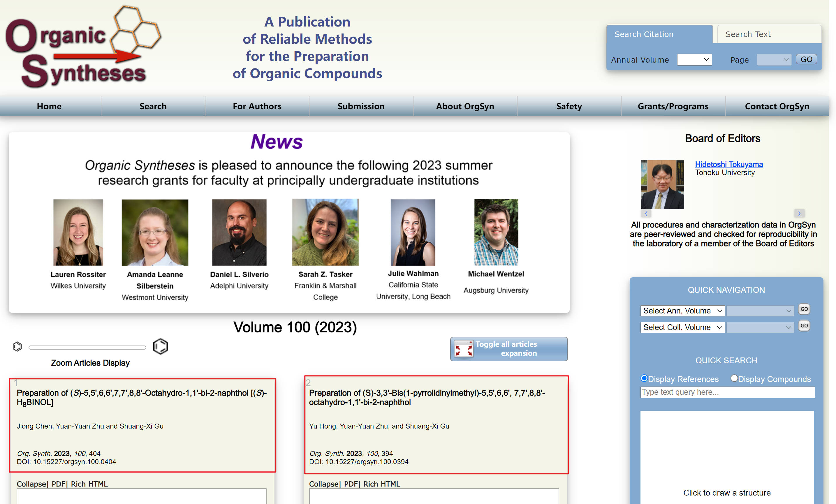Click Julie Wahlman's photo
Image resolution: width=836 pixels, height=504 pixels.
point(413,232)
